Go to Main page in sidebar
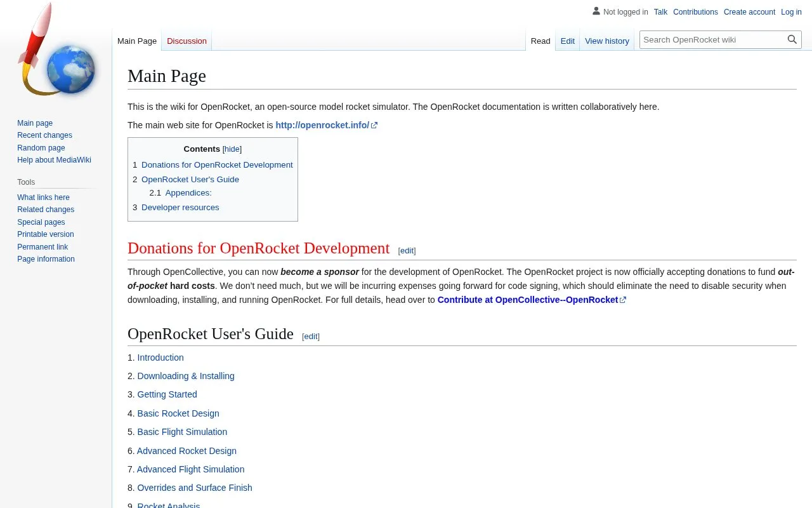 [35, 123]
